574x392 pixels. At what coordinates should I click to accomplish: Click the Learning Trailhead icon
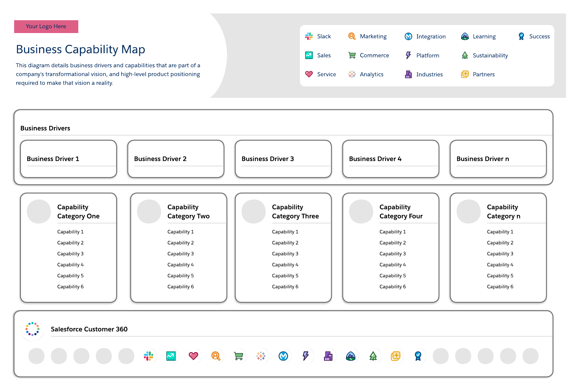coord(465,36)
